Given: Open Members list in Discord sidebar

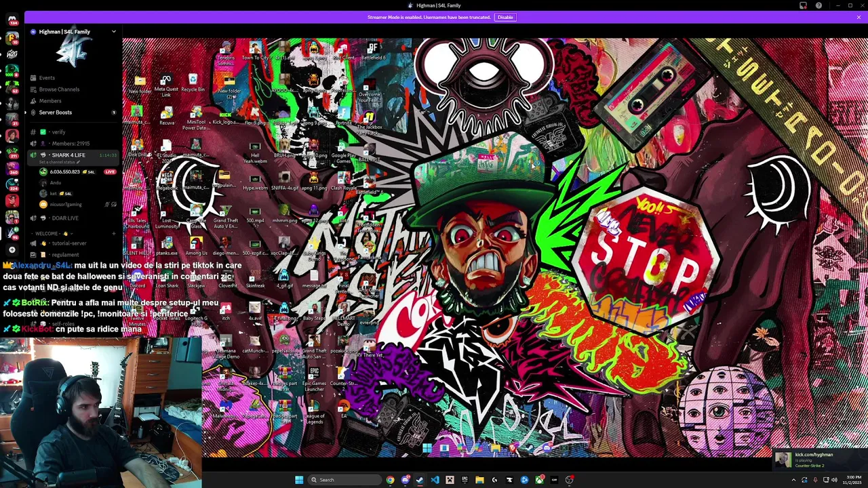Looking at the screenshot, I should (50, 101).
